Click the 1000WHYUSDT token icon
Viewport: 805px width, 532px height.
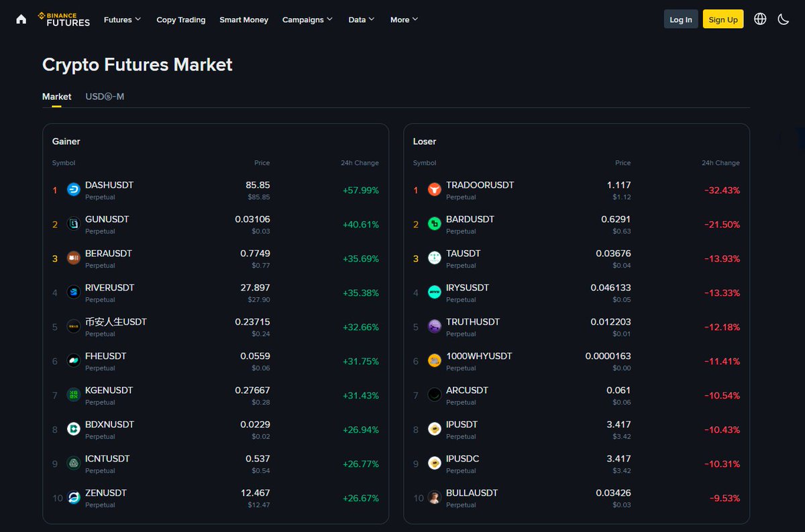433,361
